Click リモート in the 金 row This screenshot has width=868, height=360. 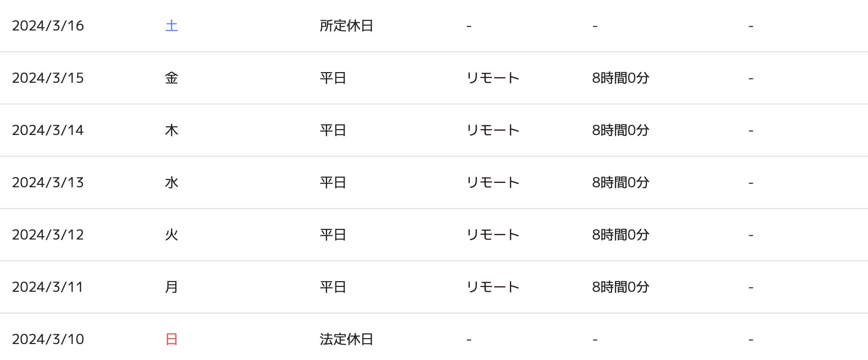click(x=493, y=78)
